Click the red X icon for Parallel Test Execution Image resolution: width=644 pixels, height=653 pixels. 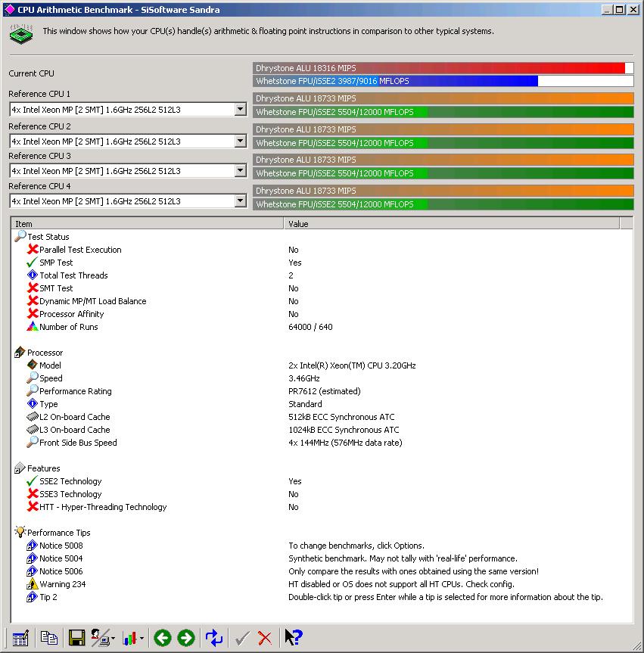point(33,250)
